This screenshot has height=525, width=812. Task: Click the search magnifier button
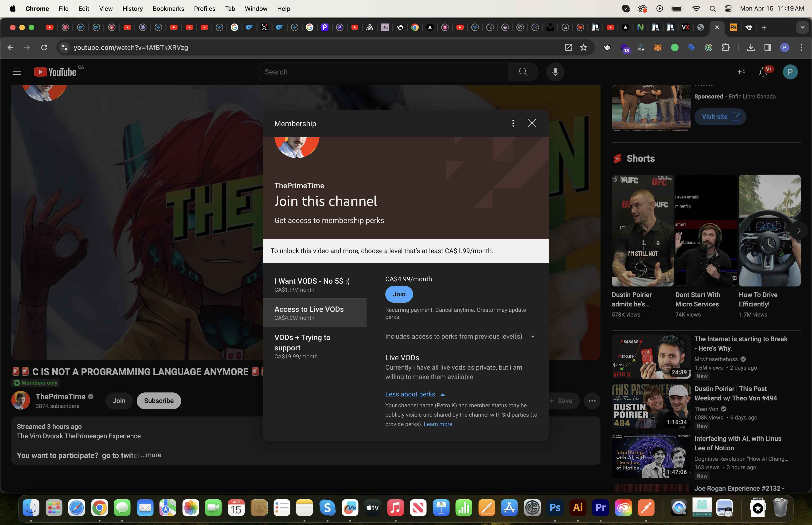point(523,72)
